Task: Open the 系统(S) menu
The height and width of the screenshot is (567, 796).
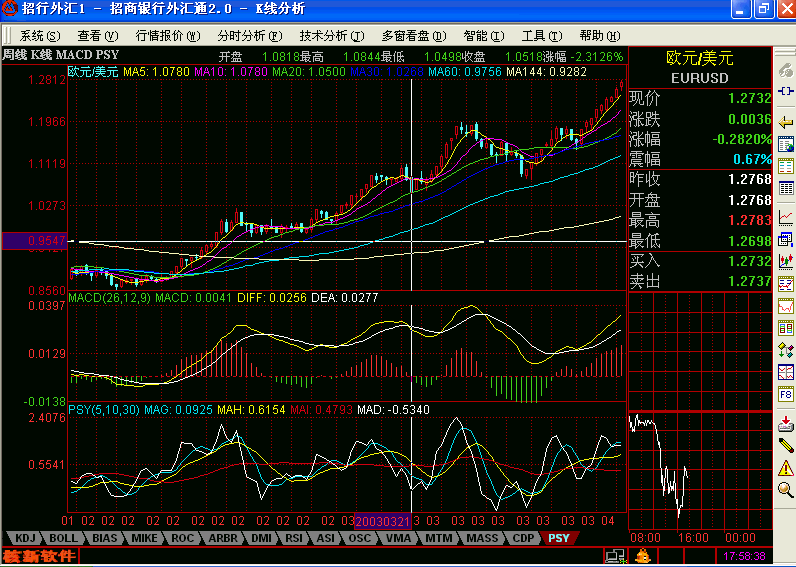Action: tap(40, 36)
